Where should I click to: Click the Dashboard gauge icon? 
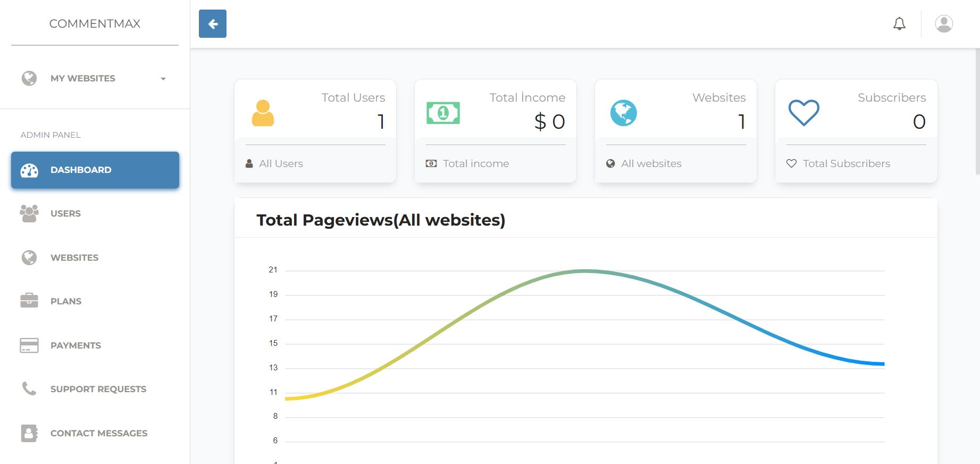point(29,170)
